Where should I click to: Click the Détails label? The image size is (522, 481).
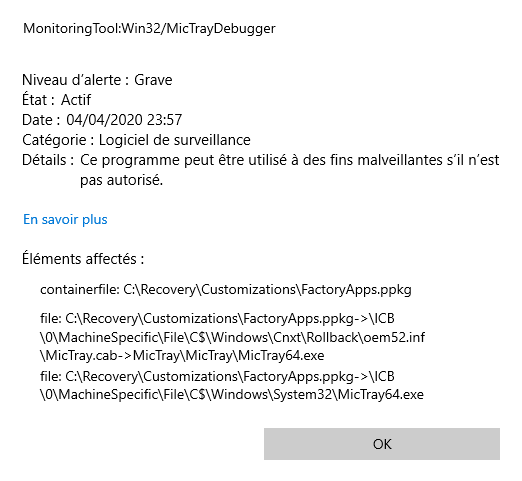pos(48,160)
